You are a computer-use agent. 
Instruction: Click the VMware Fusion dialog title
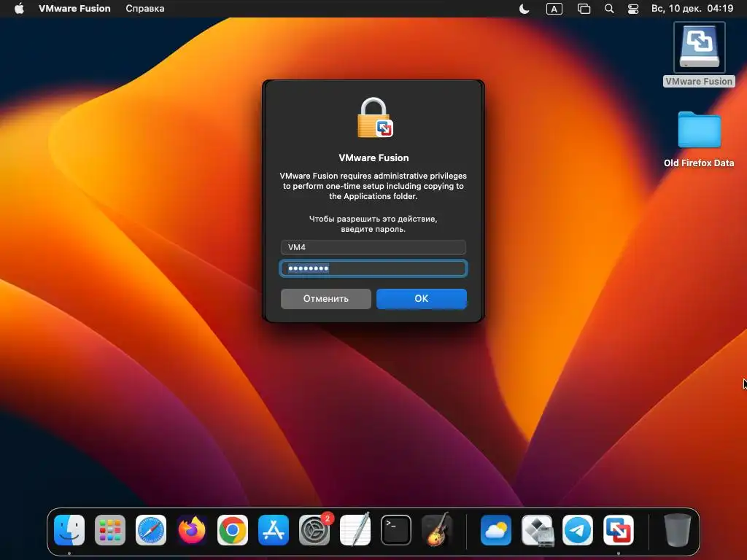click(373, 157)
